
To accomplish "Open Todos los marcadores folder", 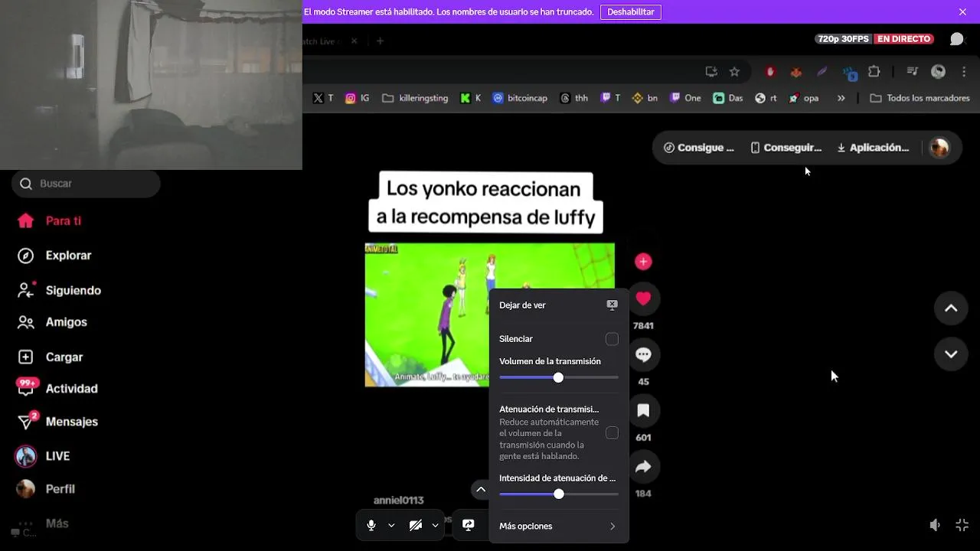I will (920, 98).
